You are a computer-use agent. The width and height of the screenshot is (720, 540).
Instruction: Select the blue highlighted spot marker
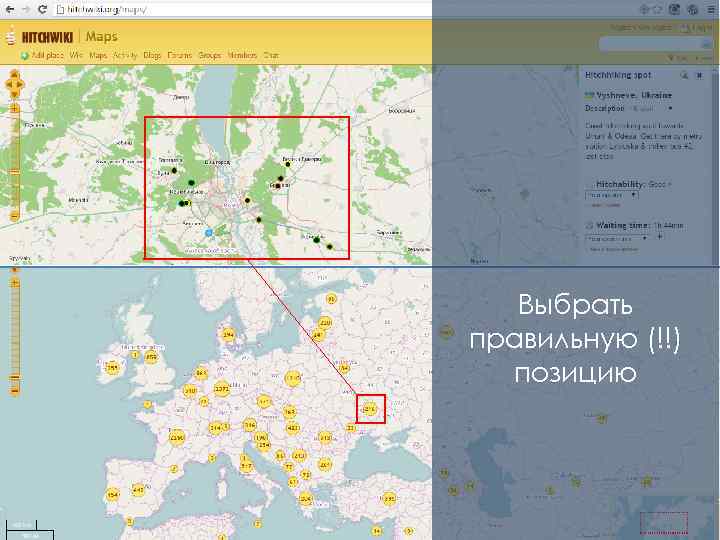point(208,233)
